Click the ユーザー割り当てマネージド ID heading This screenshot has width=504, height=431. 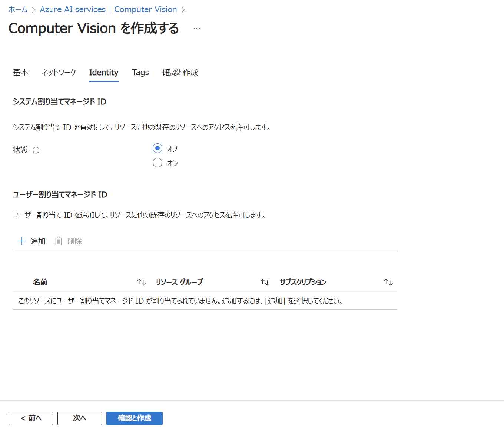point(60,194)
